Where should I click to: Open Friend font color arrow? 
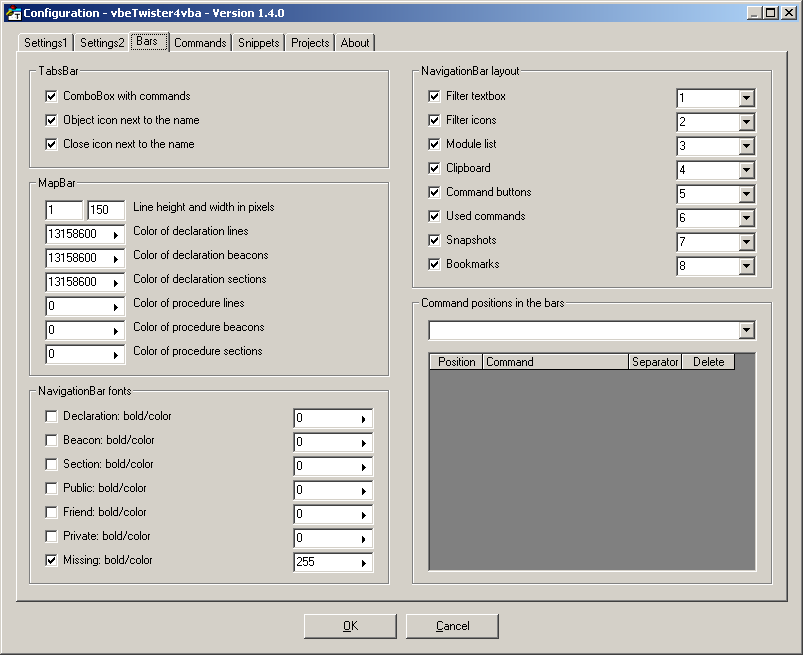364,516
